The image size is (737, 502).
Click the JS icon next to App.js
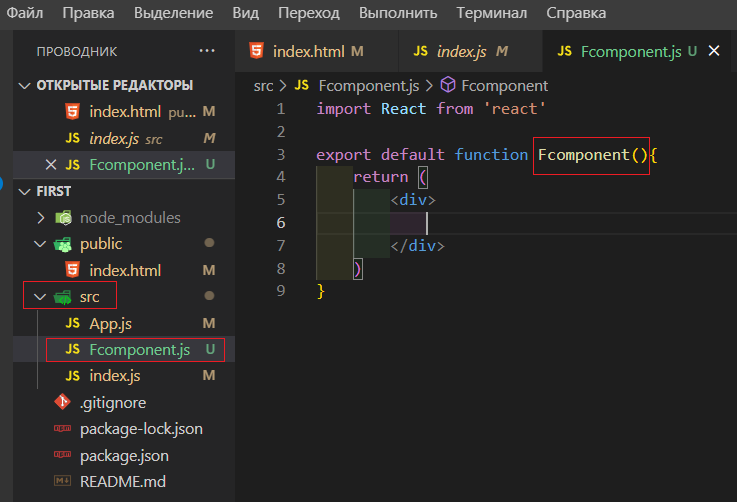point(72,323)
